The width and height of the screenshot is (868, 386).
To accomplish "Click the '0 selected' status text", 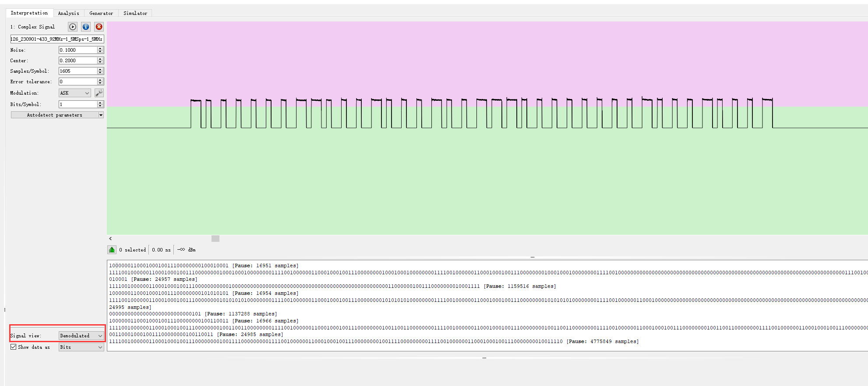I will tap(133, 250).
